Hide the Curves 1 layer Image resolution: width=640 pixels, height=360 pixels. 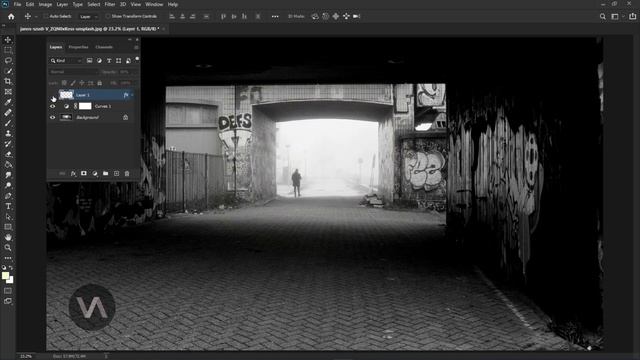pyautogui.click(x=52, y=106)
